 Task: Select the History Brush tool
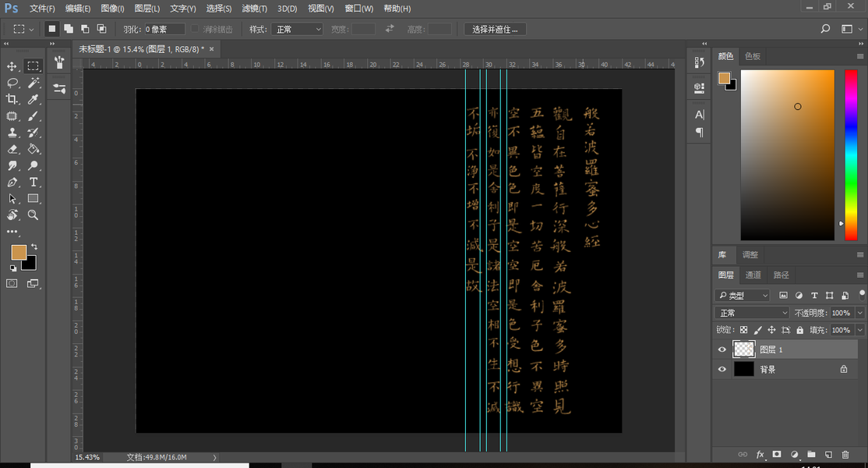point(34,133)
